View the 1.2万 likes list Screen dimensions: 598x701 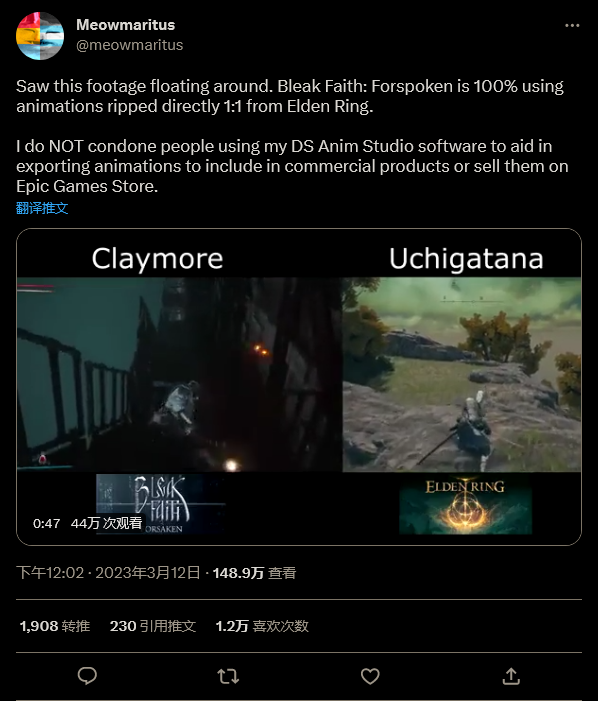(x=262, y=626)
